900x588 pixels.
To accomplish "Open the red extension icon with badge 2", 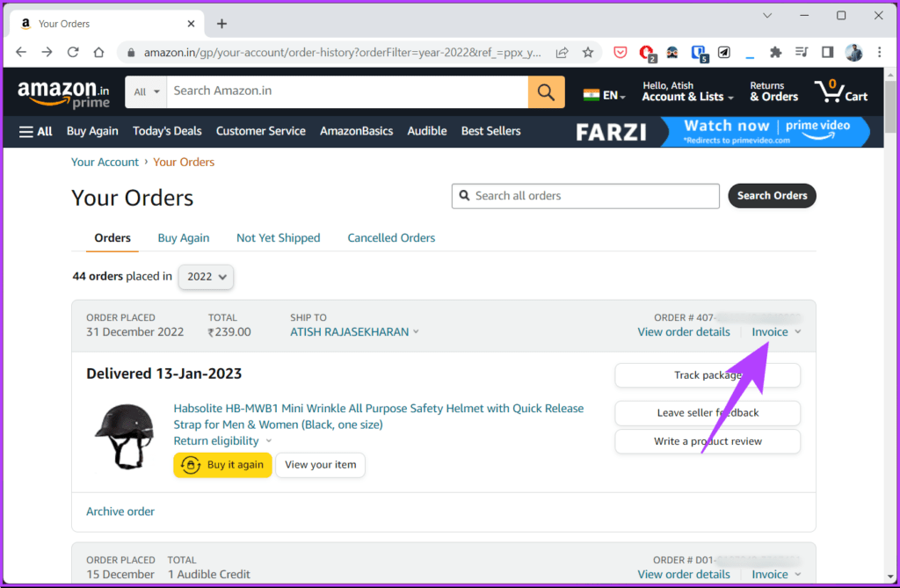I will [647, 54].
